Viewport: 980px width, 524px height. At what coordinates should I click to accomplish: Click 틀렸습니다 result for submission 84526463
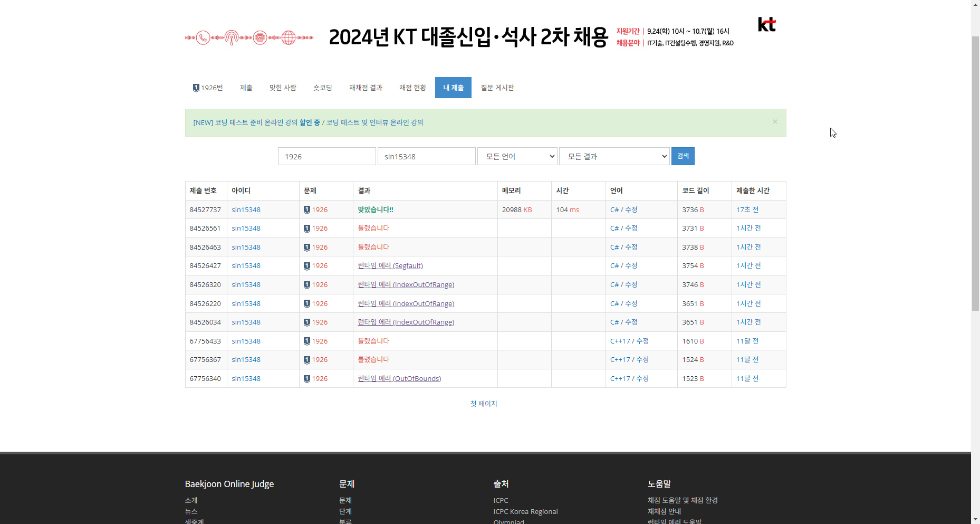(373, 247)
